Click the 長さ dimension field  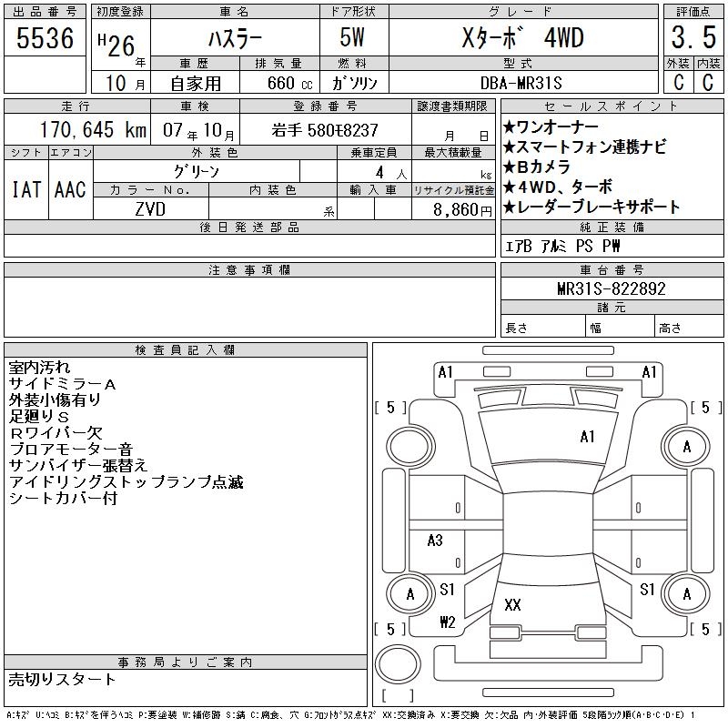(x=543, y=328)
